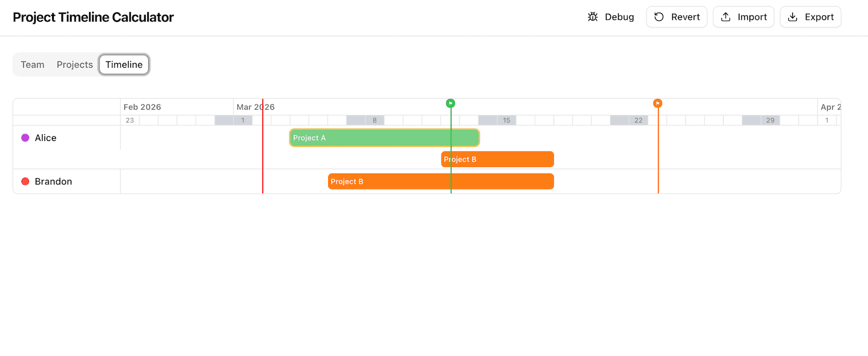The width and height of the screenshot is (868, 356).
Task: Click the Import upload icon
Action: [726, 17]
